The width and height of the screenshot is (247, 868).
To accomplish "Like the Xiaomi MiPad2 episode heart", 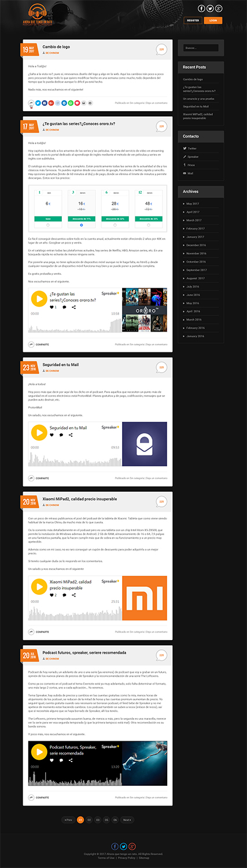I will click(x=51, y=595).
